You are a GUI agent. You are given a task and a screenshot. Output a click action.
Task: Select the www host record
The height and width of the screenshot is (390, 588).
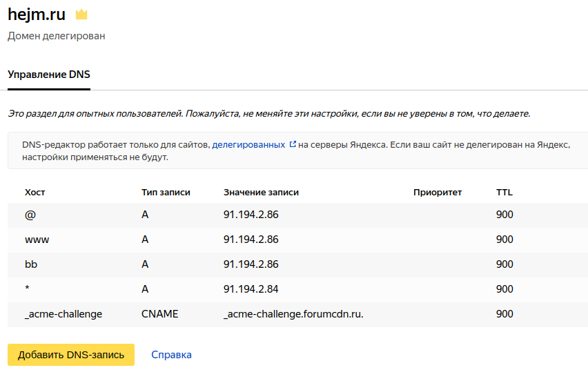pos(37,240)
